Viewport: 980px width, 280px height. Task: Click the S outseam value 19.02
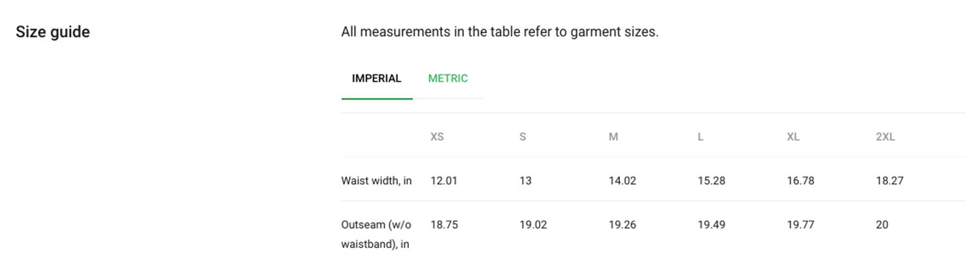tap(533, 225)
